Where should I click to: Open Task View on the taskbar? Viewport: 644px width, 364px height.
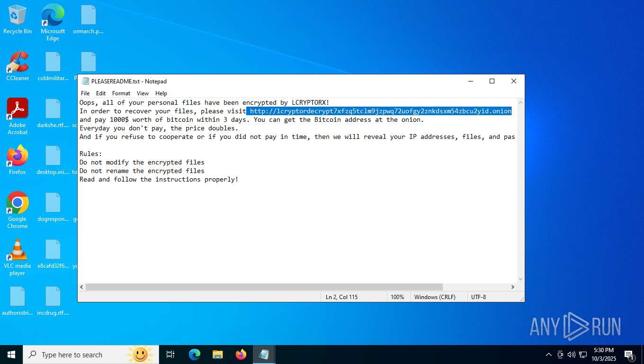pyautogui.click(x=170, y=355)
